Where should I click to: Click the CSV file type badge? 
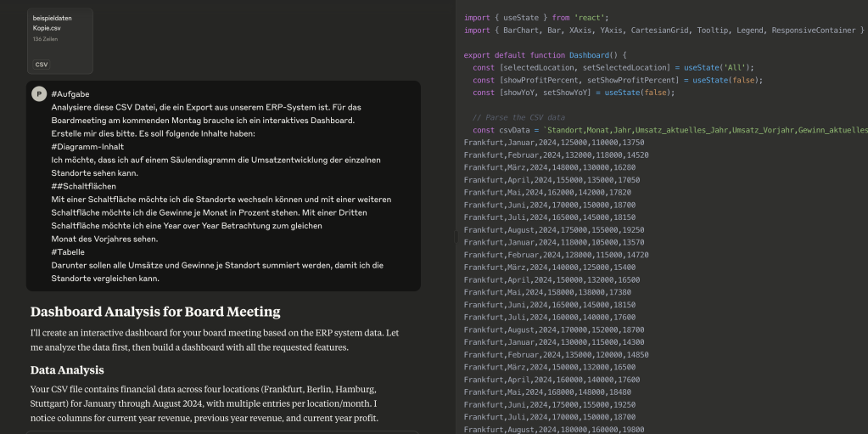point(42,65)
